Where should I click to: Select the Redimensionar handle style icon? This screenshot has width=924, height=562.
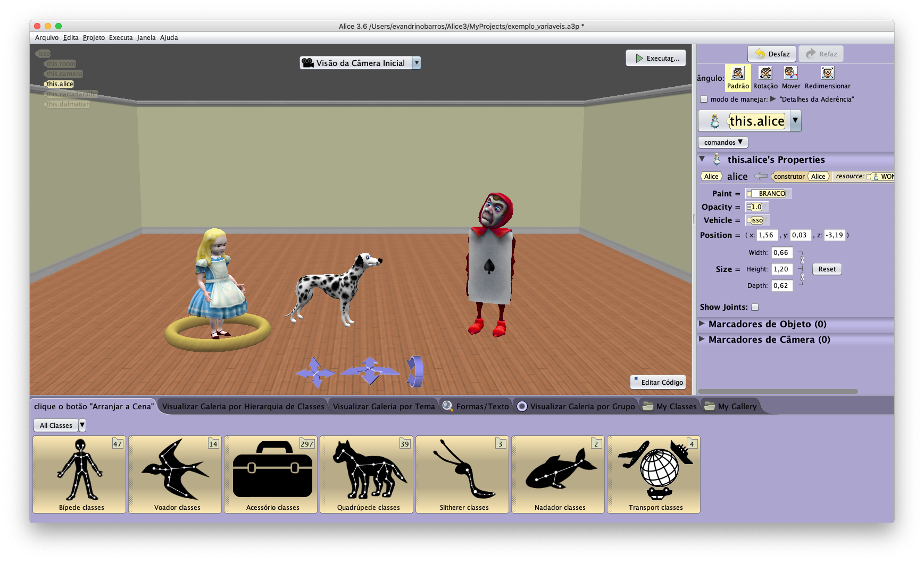point(827,73)
